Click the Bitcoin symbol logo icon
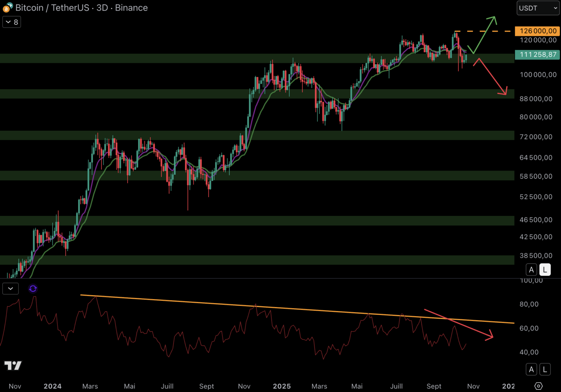 tap(7, 7)
